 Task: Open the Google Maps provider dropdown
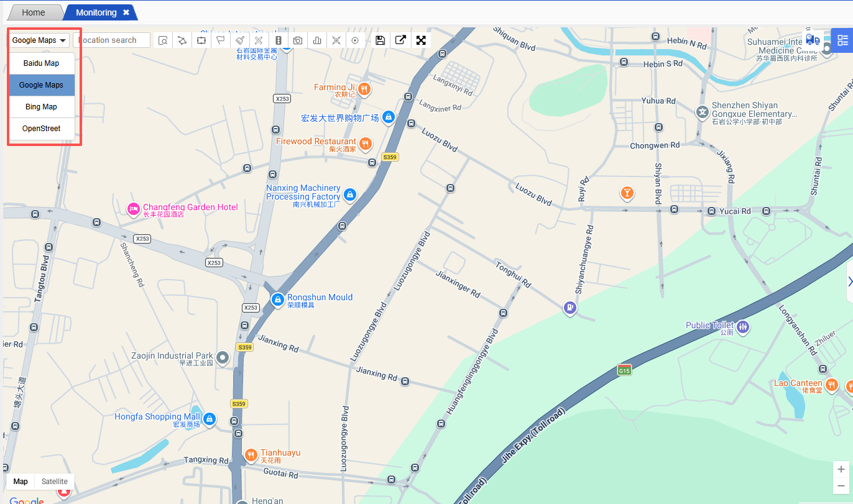coord(39,40)
